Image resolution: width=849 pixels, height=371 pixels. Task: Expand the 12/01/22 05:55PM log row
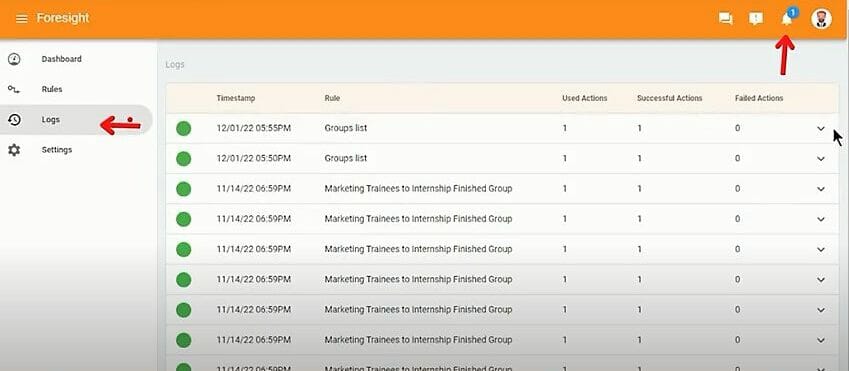coord(821,128)
